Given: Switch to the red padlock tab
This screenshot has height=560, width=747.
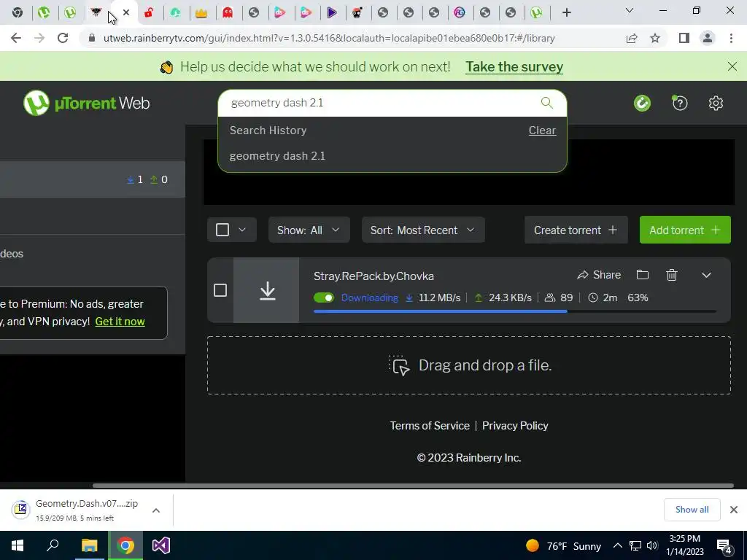Looking at the screenshot, I should click(x=149, y=13).
